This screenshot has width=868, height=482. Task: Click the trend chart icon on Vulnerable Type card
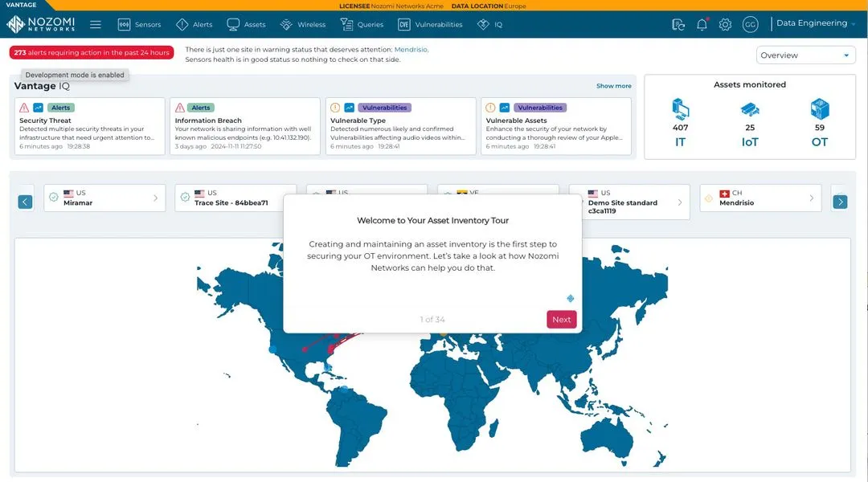pyautogui.click(x=350, y=108)
